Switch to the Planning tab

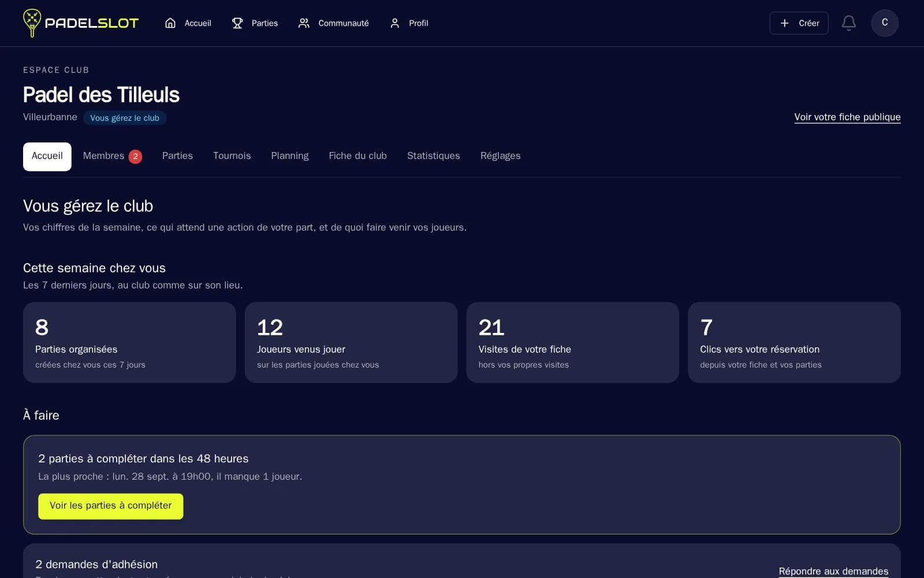coord(290,156)
